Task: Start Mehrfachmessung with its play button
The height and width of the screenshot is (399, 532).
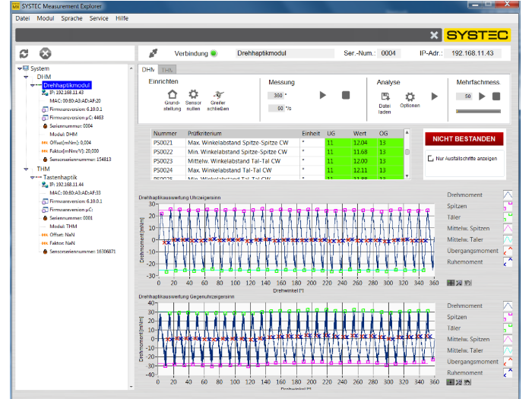Action: click(482, 97)
